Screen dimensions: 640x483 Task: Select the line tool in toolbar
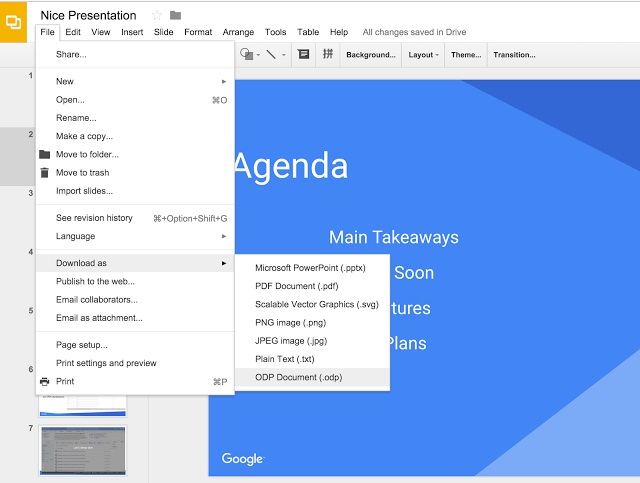(270, 54)
